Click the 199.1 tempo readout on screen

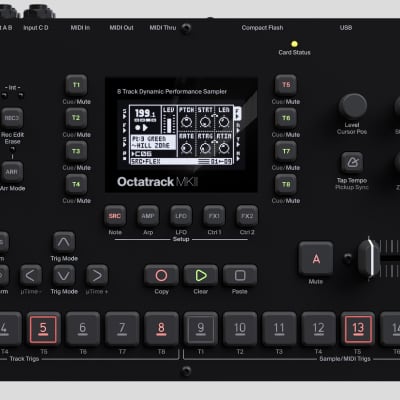pos(145,114)
